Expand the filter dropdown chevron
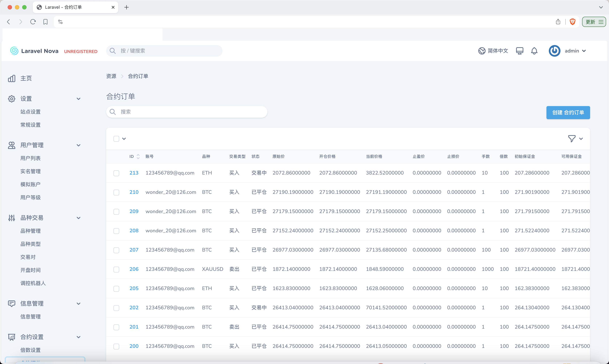609x364 pixels. (581, 139)
